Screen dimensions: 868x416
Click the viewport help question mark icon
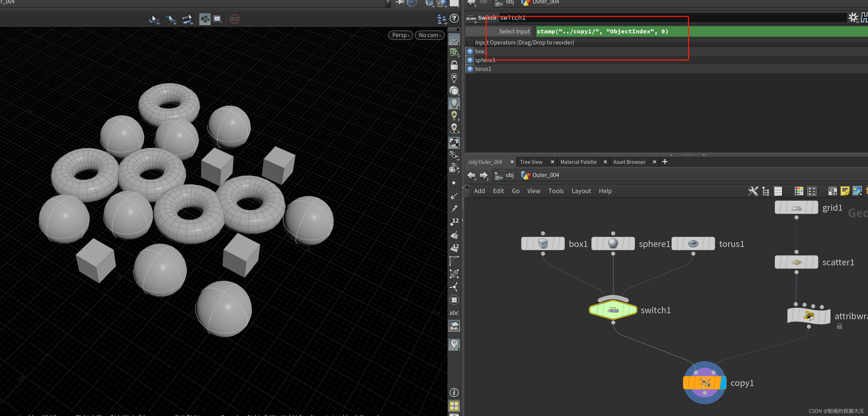454,19
